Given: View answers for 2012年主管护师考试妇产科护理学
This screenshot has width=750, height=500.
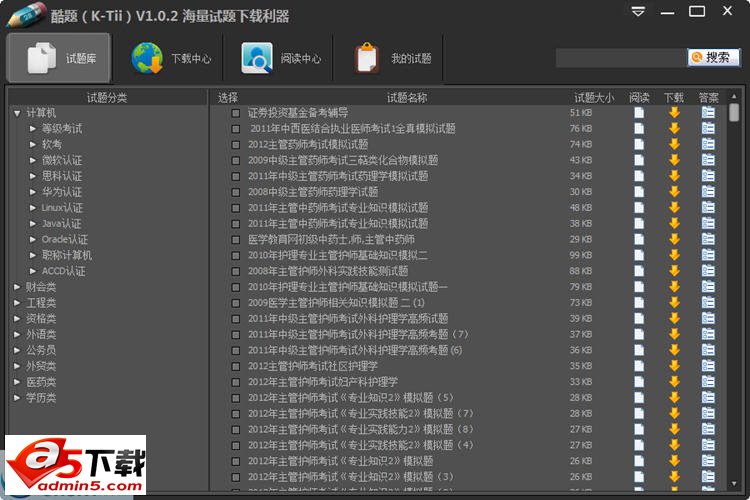Looking at the screenshot, I should [708, 382].
